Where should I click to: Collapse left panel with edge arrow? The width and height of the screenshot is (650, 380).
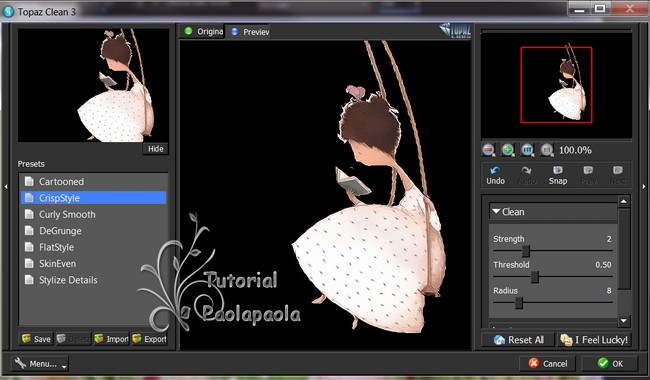point(5,187)
